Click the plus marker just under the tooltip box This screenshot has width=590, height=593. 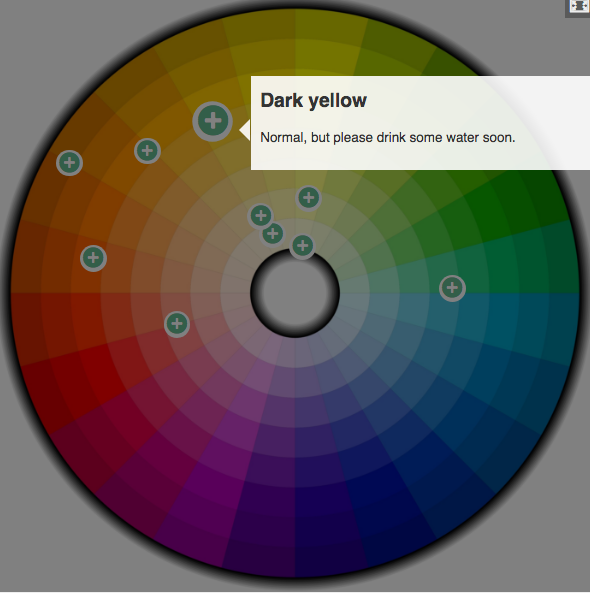point(309,198)
